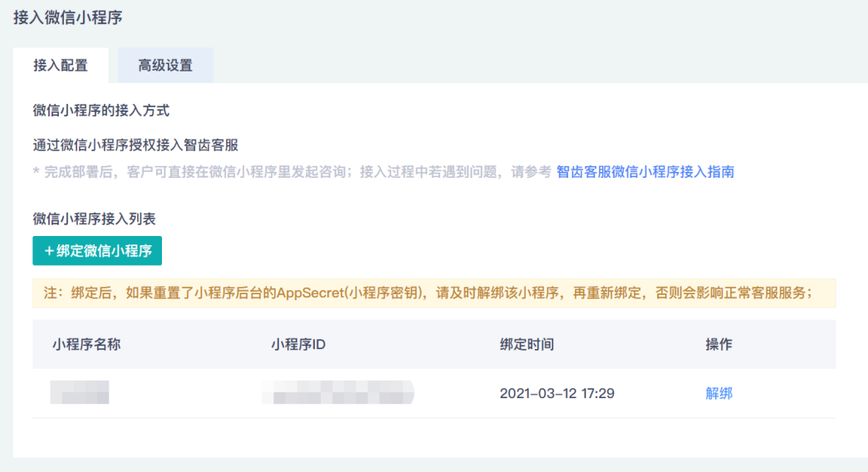Click the AppSecret warning note banner
This screenshot has height=472, width=868.
[434, 293]
